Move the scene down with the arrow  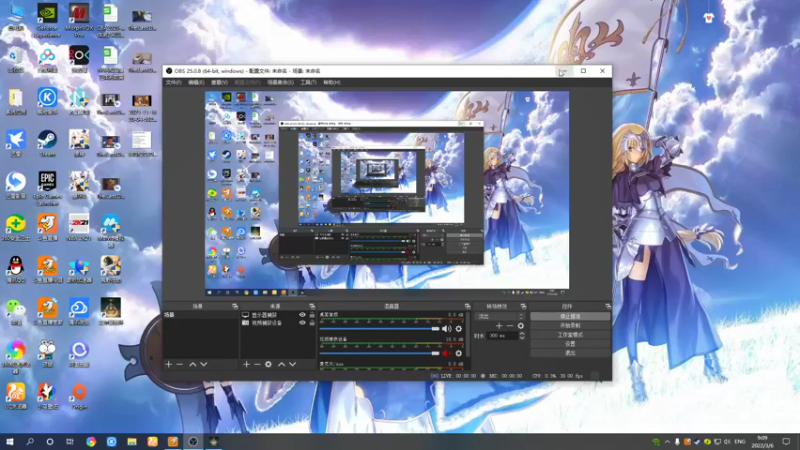204,364
